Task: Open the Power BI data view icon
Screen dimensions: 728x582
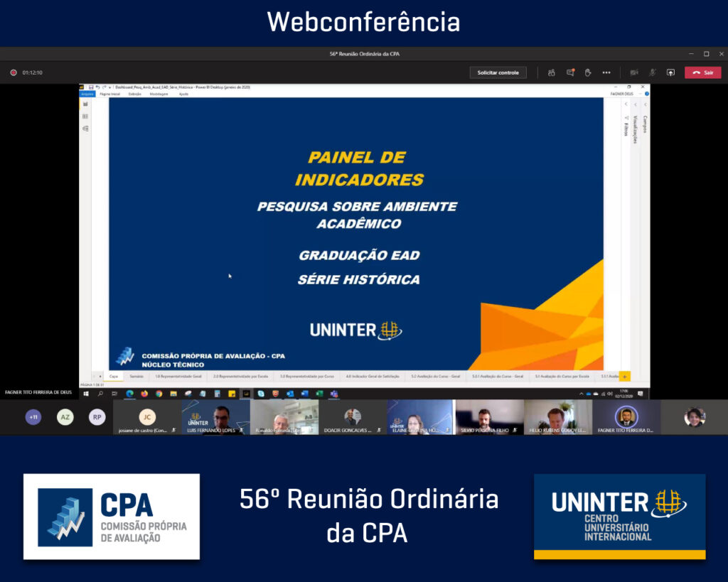Action: [85, 116]
